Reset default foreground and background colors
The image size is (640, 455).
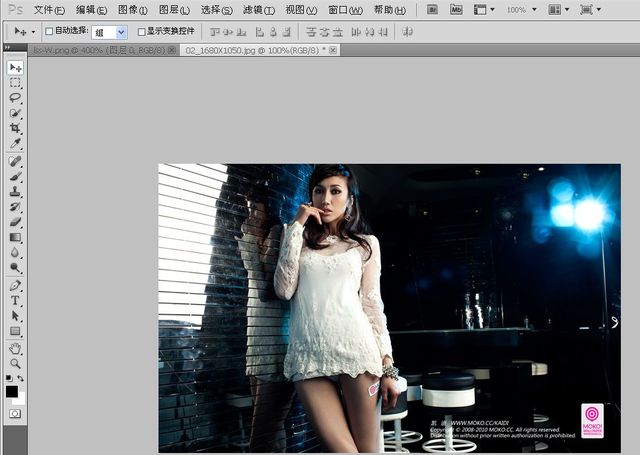(x=9, y=378)
